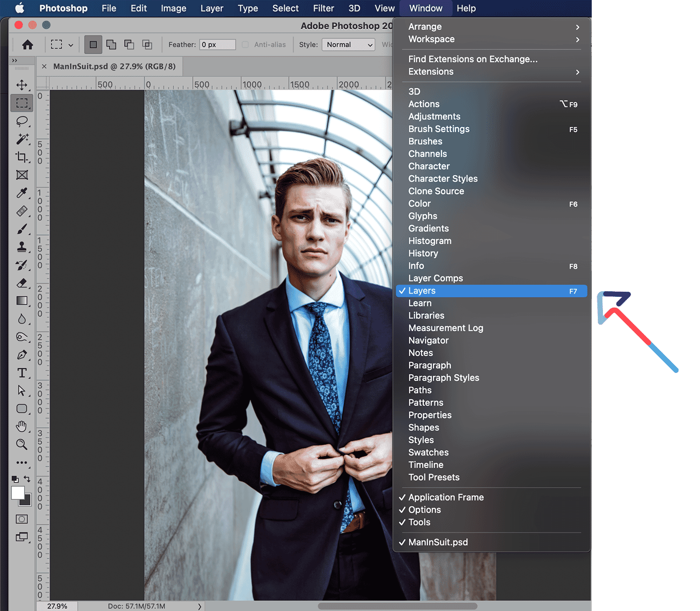Select the Hand tool
This screenshot has width=700, height=611.
(21, 426)
